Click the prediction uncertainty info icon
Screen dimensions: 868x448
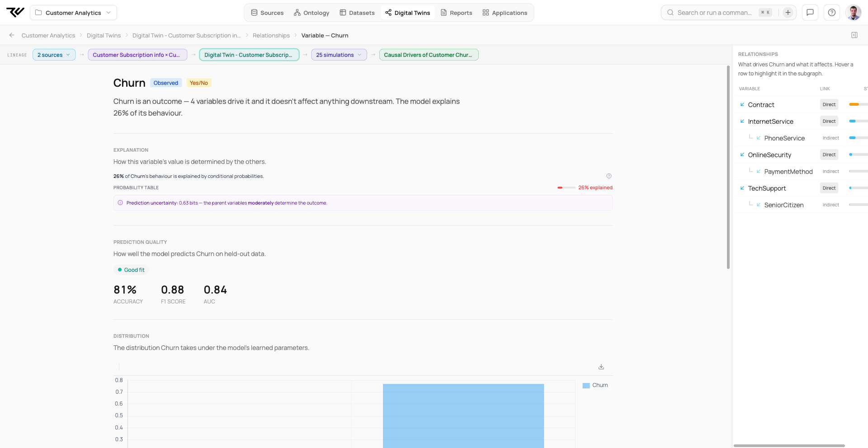pos(120,203)
